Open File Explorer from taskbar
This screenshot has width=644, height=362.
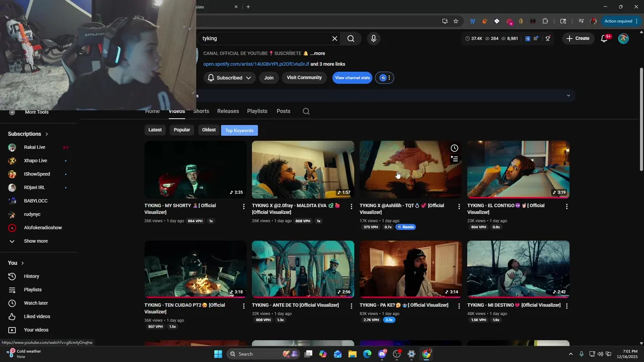[352, 354]
